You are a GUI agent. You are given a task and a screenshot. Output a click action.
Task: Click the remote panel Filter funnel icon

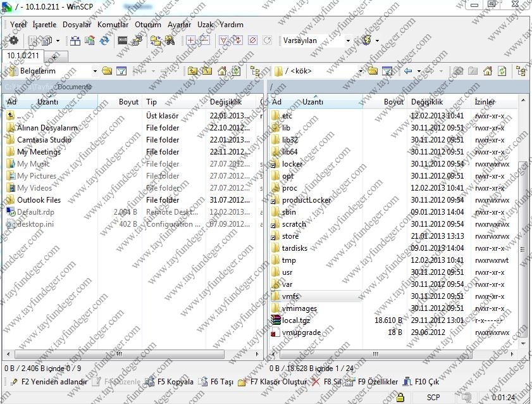(x=387, y=71)
